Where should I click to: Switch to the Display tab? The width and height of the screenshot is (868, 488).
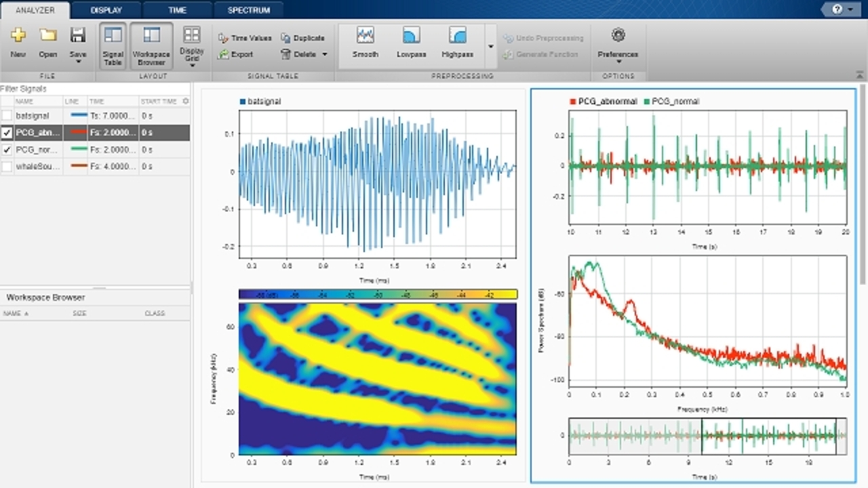coord(106,10)
